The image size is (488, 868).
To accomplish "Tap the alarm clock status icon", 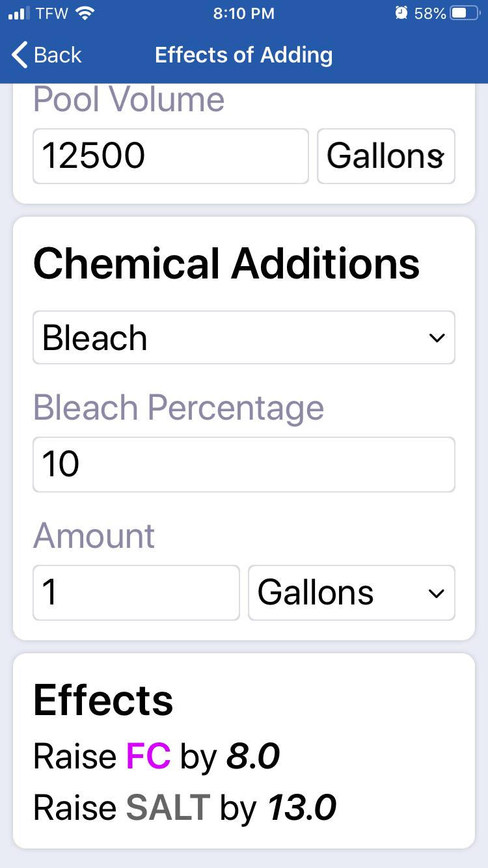I will click(x=401, y=13).
